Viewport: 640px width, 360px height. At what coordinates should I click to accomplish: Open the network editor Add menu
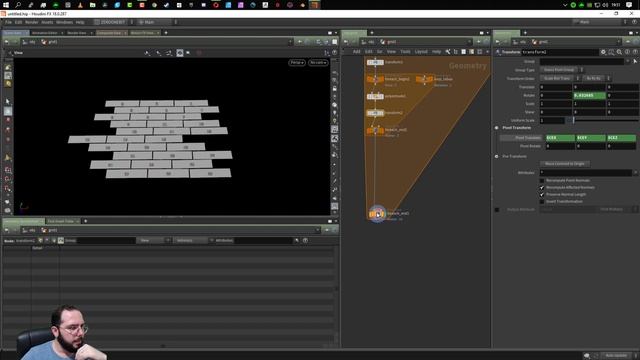[356, 52]
